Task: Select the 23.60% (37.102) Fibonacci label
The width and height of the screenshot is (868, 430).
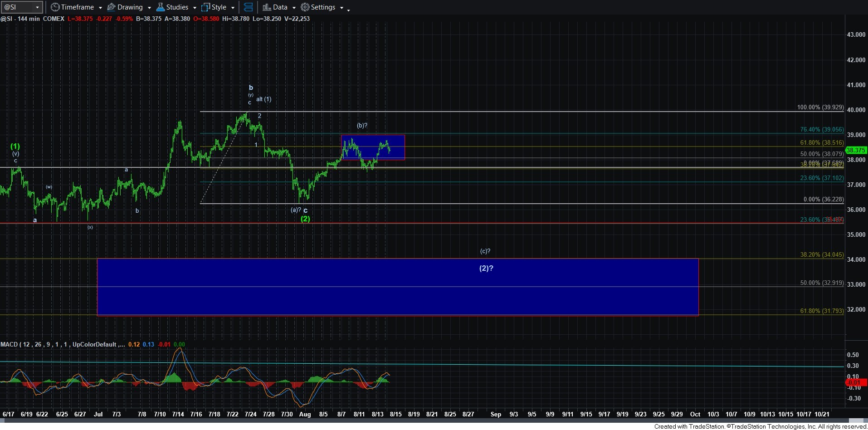Action: (x=822, y=178)
